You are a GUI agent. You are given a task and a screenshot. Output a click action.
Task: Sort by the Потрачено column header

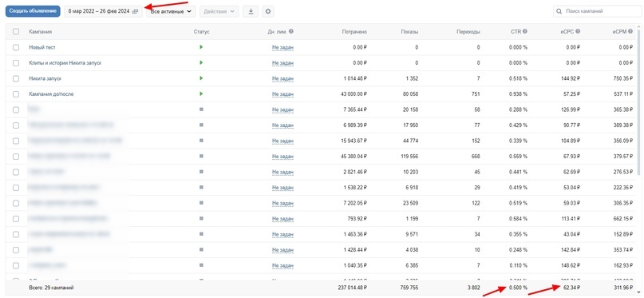(x=354, y=32)
